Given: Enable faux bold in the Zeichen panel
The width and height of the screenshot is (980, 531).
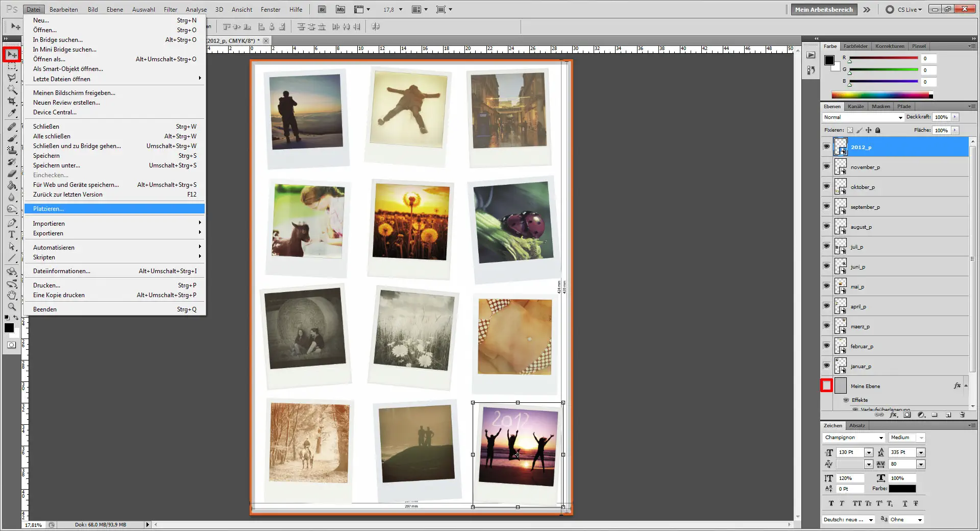Looking at the screenshot, I should pyautogui.click(x=831, y=503).
